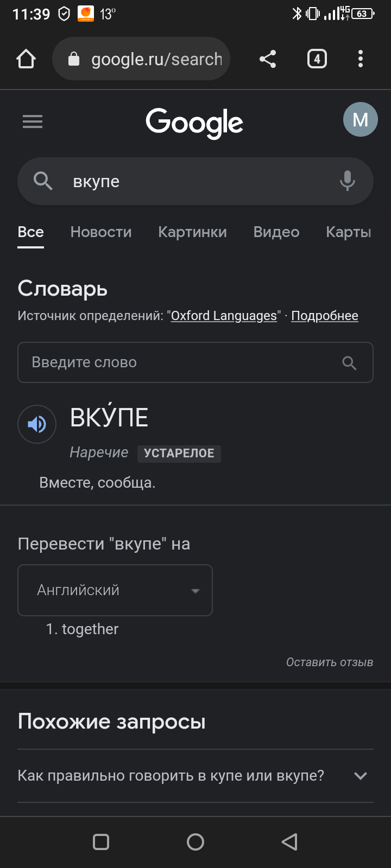Open the Oxford Languages link

click(x=224, y=316)
